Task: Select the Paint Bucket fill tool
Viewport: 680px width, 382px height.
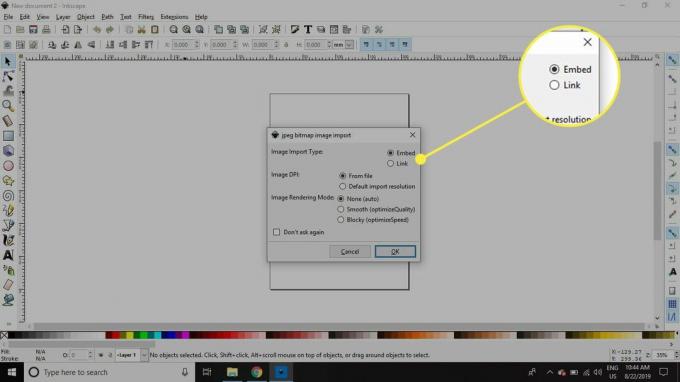Action: click(x=8, y=300)
